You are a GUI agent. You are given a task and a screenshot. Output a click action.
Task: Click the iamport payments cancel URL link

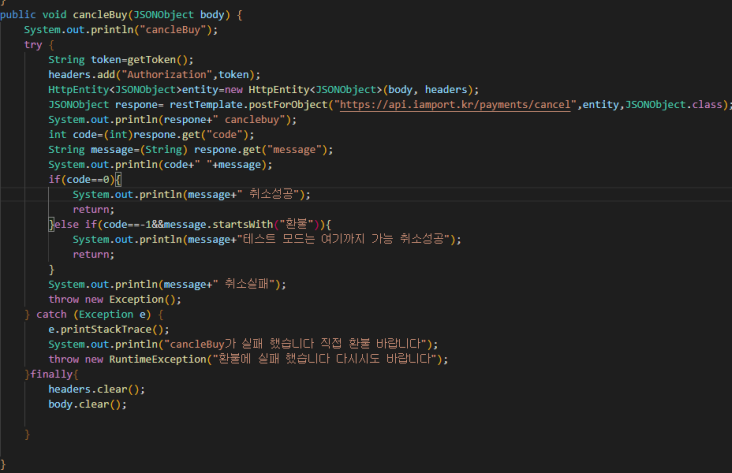tap(455, 105)
